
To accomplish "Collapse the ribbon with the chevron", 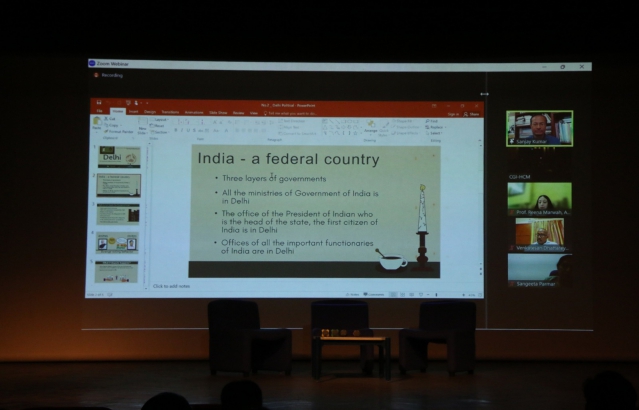I will pyautogui.click(x=480, y=141).
